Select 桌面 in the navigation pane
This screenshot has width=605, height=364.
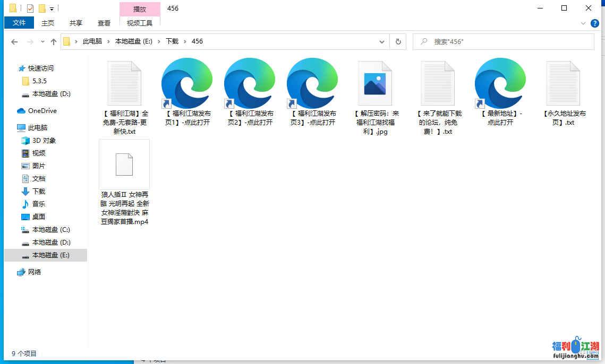tap(38, 217)
